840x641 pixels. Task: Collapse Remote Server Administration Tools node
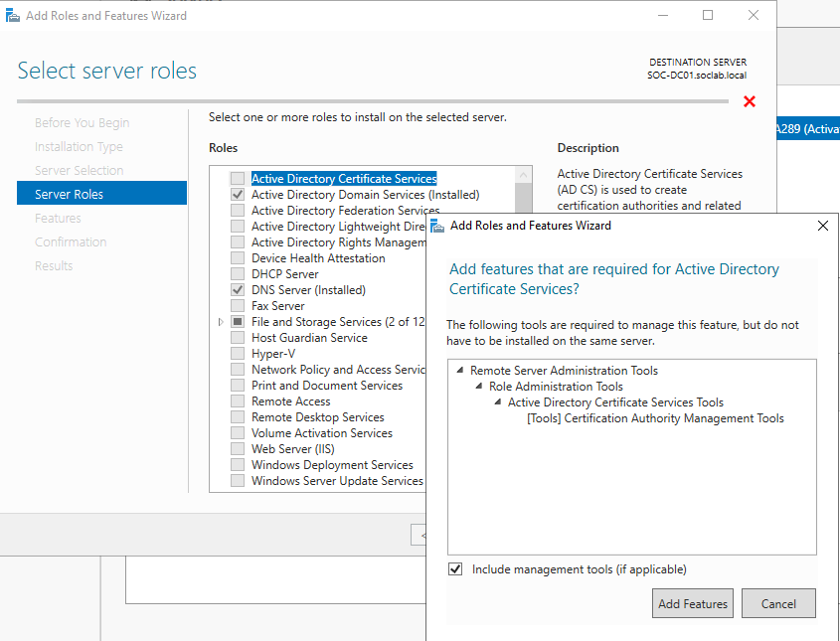460,370
